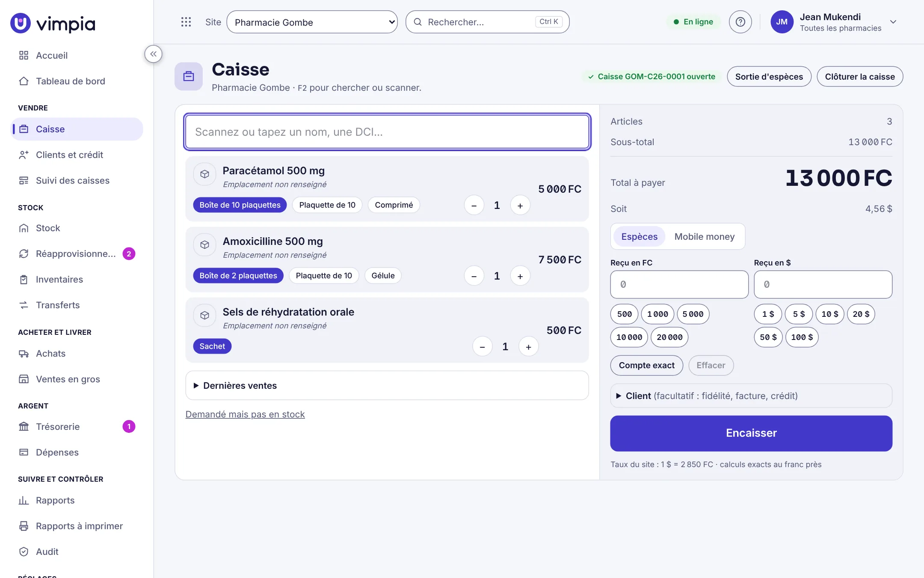Click the JM user avatar
The height and width of the screenshot is (578, 924).
pos(782,22)
